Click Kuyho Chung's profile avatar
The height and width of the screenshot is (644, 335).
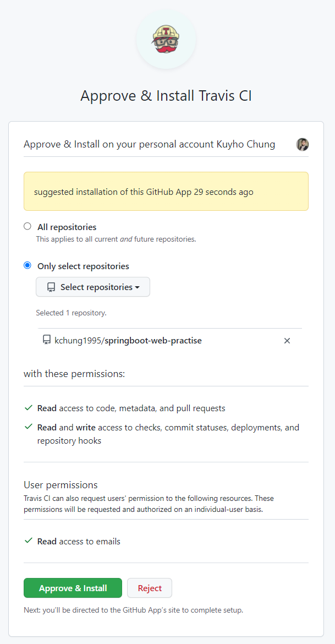[303, 145]
